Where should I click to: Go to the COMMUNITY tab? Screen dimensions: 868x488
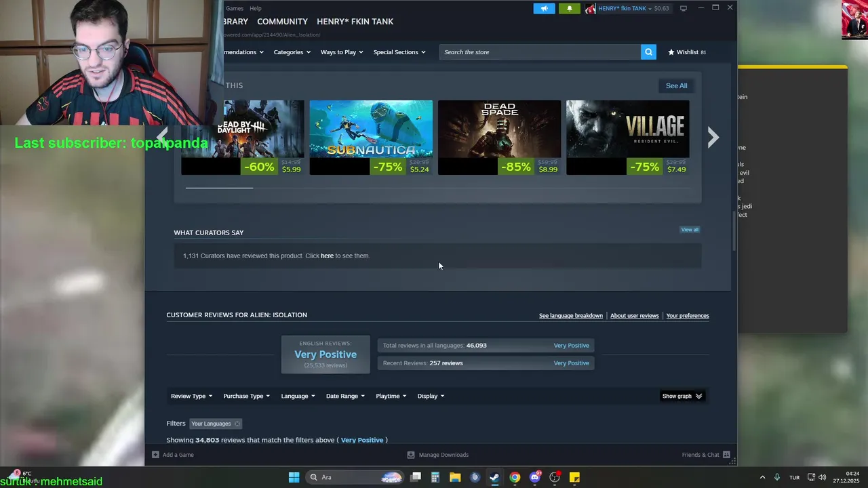282,22
